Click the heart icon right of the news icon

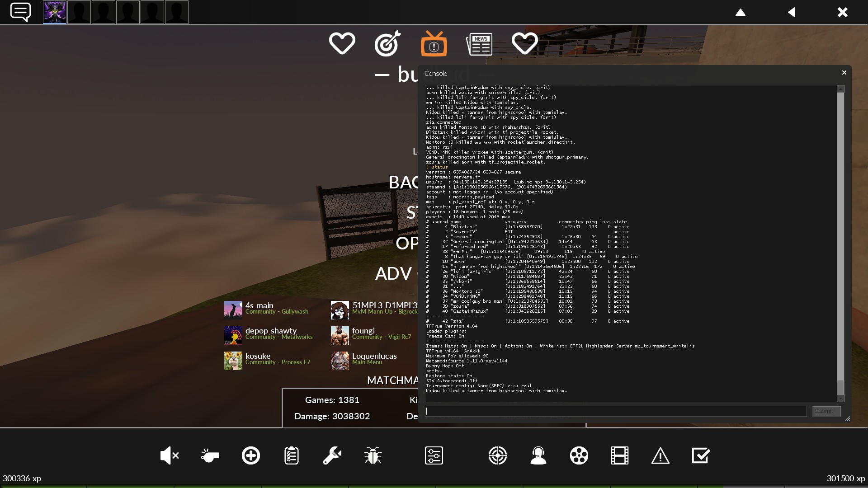[x=525, y=44]
